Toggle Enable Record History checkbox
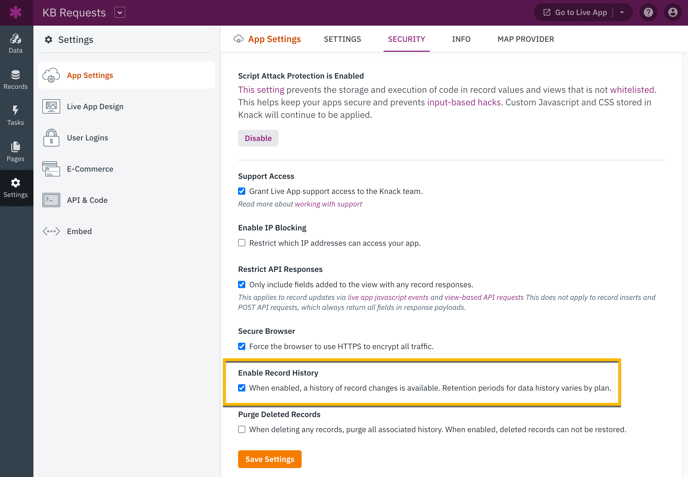Viewport: 688px width, 477px height. (242, 388)
